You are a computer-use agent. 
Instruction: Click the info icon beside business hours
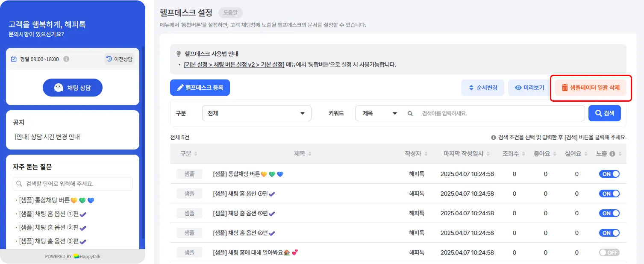click(66, 59)
